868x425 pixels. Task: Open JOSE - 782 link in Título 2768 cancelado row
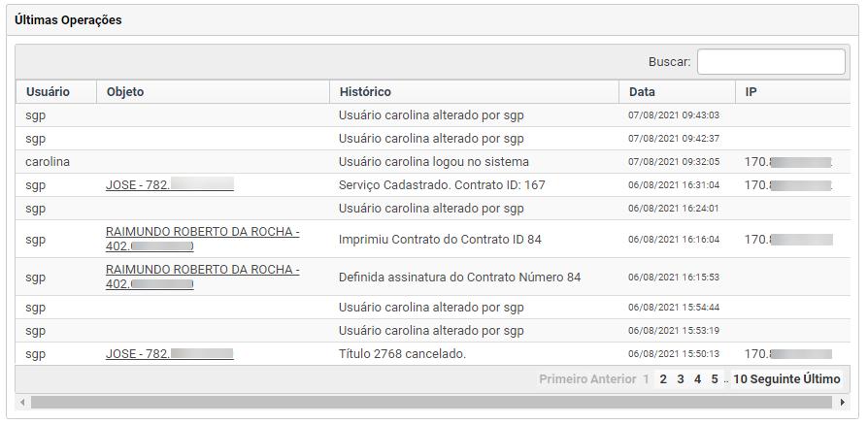click(x=169, y=353)
